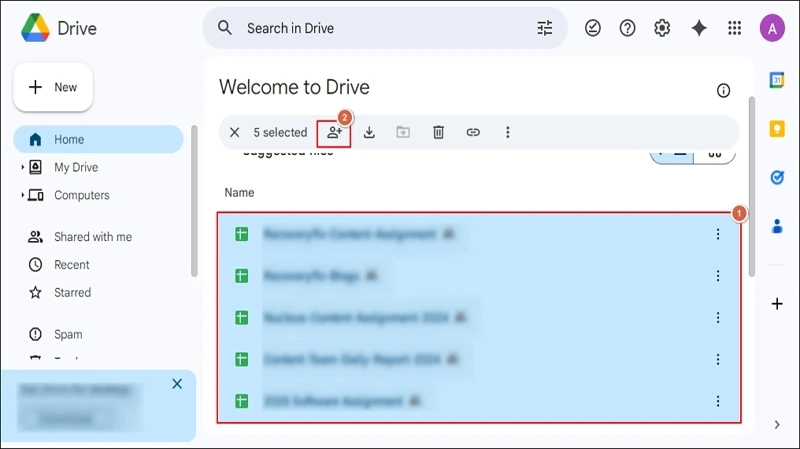This screenshot has width=800, height=449.
Task: Open three-dot menu of fourth selected file
Action: 718,360
